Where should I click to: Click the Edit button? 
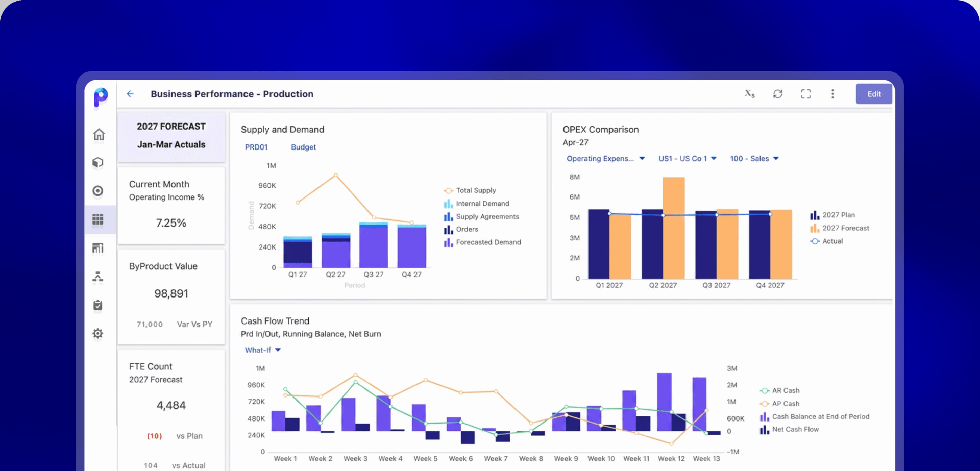coord(874,94)
